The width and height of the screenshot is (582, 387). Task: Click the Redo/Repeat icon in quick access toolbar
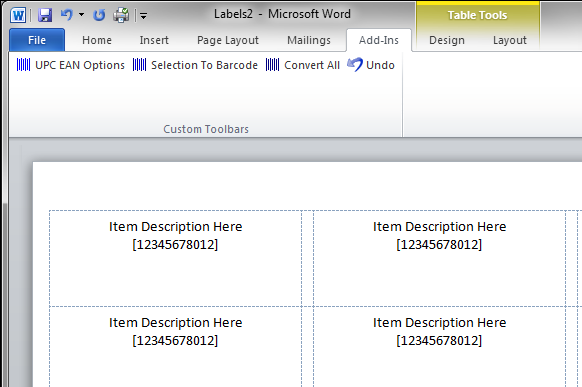tap(99, 15)
